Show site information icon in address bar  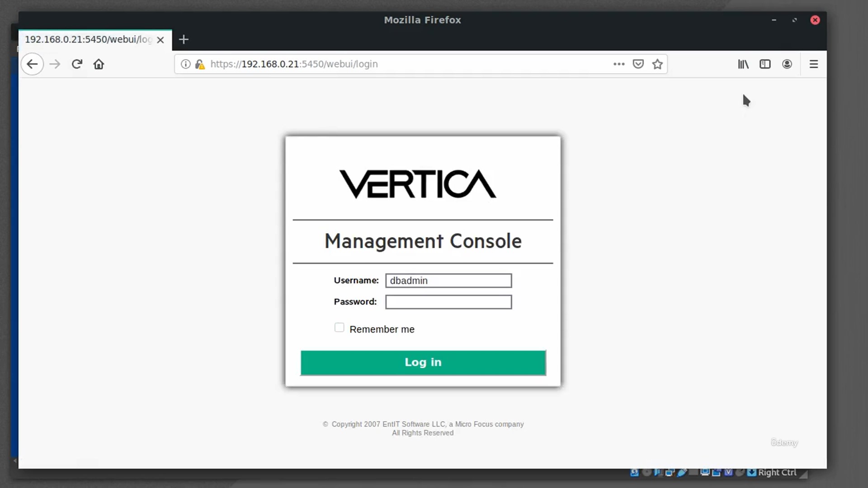pos(185,64)
